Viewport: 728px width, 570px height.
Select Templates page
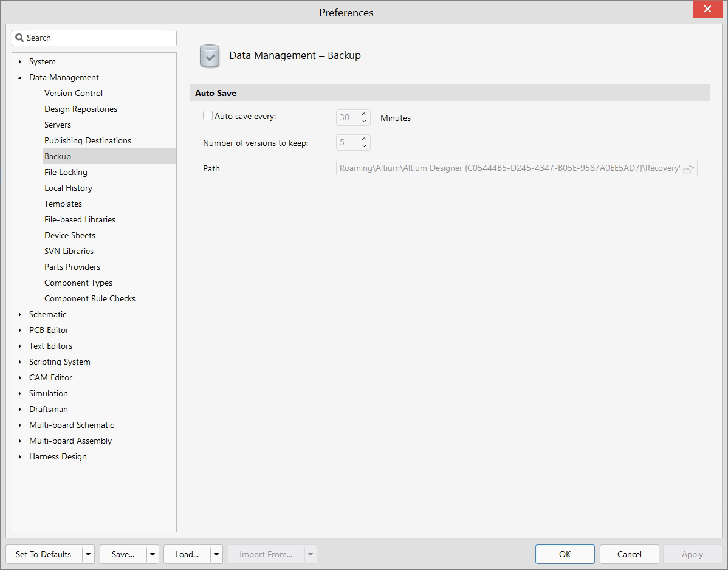63,204
